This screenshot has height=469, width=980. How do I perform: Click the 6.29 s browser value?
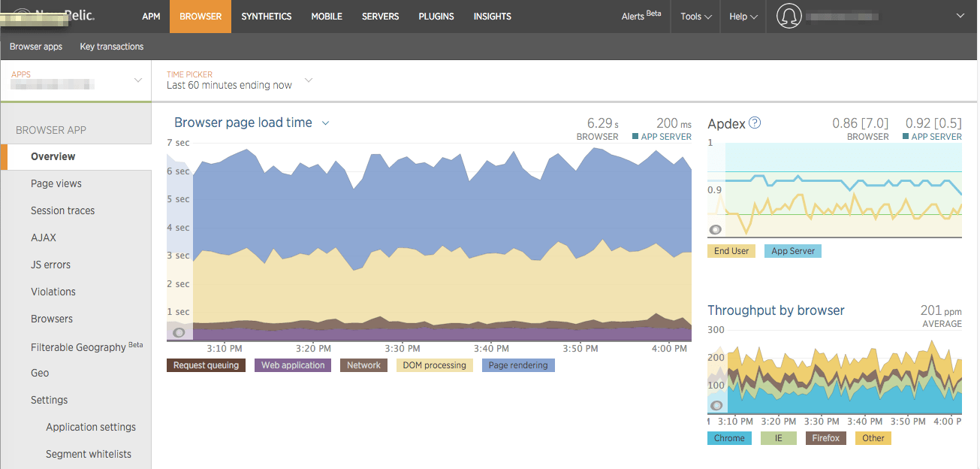[x=603, y=123]
